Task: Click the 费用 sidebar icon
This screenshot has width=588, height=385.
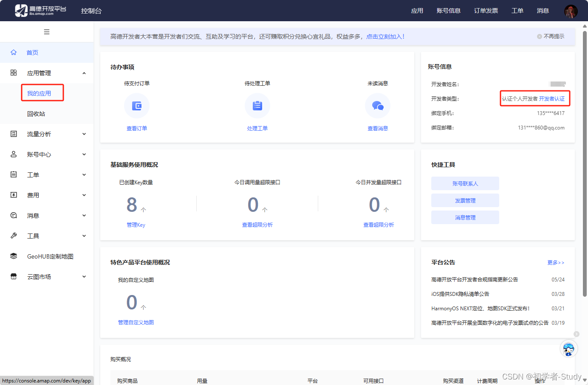Action: pos(14,195)
